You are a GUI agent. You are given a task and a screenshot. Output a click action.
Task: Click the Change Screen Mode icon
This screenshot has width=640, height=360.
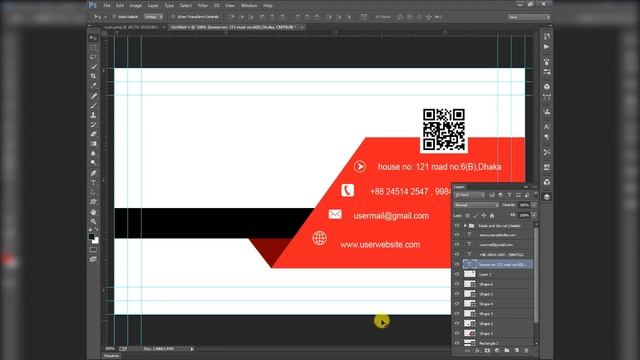93,259
